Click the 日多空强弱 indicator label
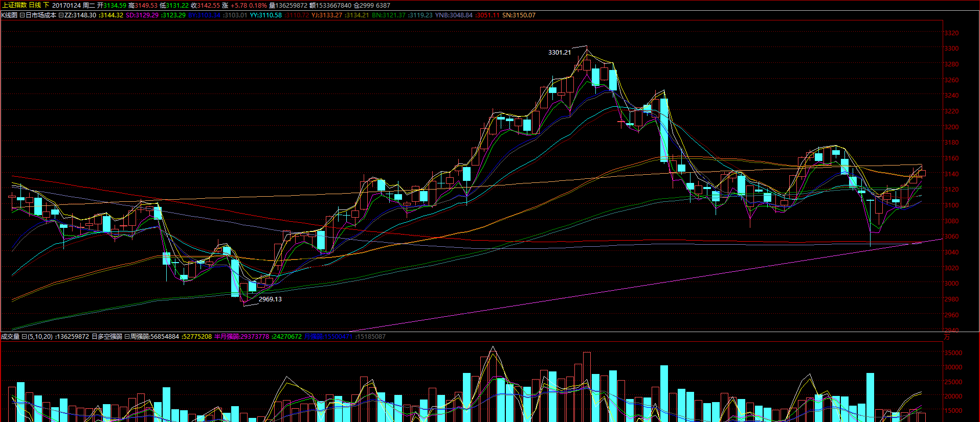Image resolution: width=980 pixels, height=422 pixels. [107, 337]
